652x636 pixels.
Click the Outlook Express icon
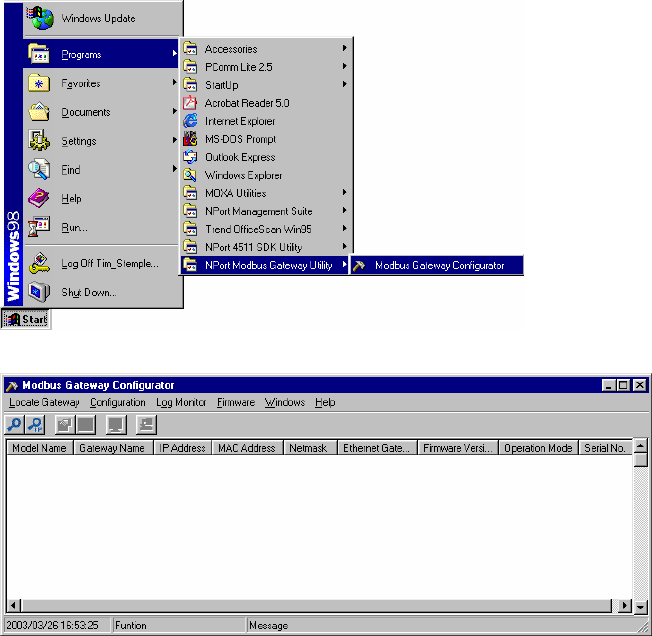[x=190, y=157]
